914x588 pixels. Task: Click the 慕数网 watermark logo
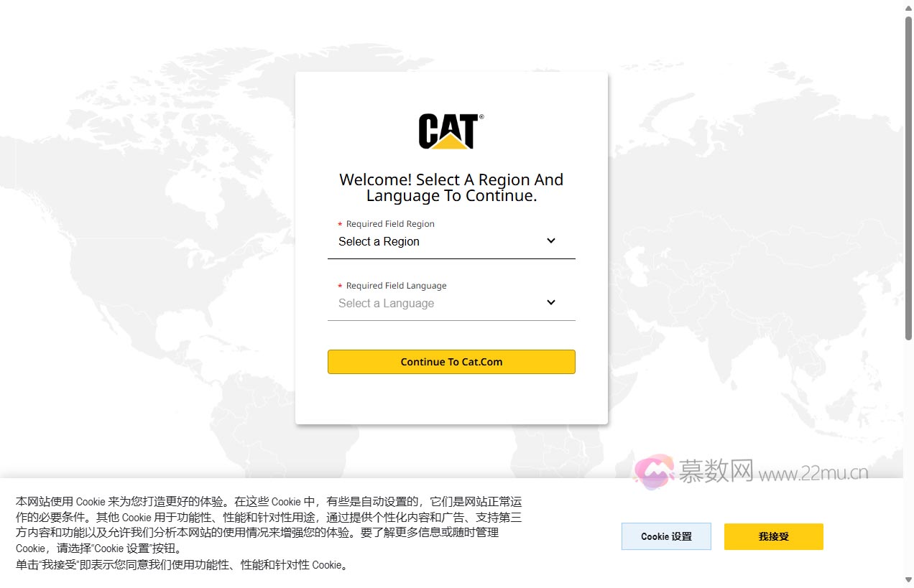coord(652,472)
